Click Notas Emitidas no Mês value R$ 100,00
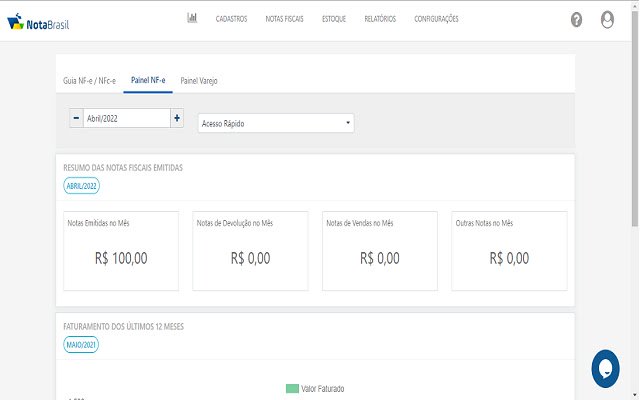The height and width of the screenshot is (400, 640). [x=121, y=258]
